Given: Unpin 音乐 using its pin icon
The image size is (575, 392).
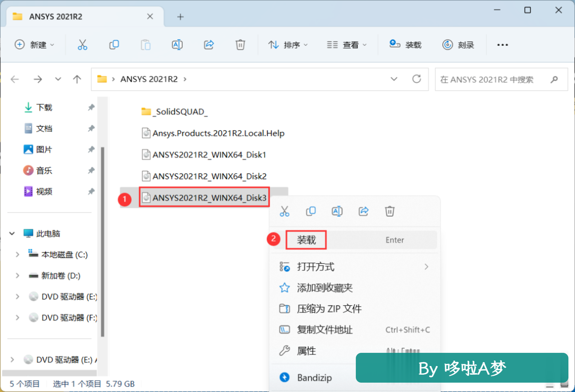Looking at the screenshot, I should pyautogui.click(x=91, y=171).
